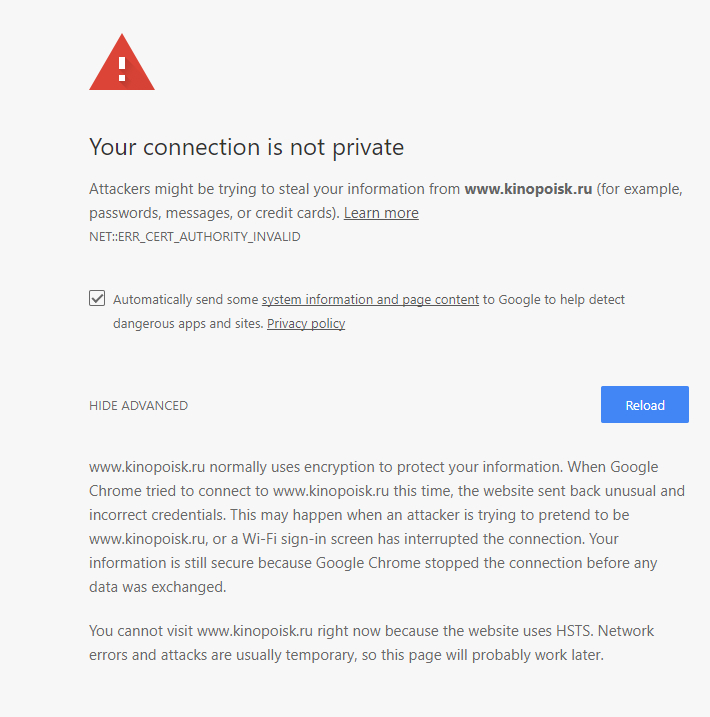Click the 'Automatically send some' checkbox label text
Image resolution: width=710 pixels, height=717 pixels.
point(186,300)
